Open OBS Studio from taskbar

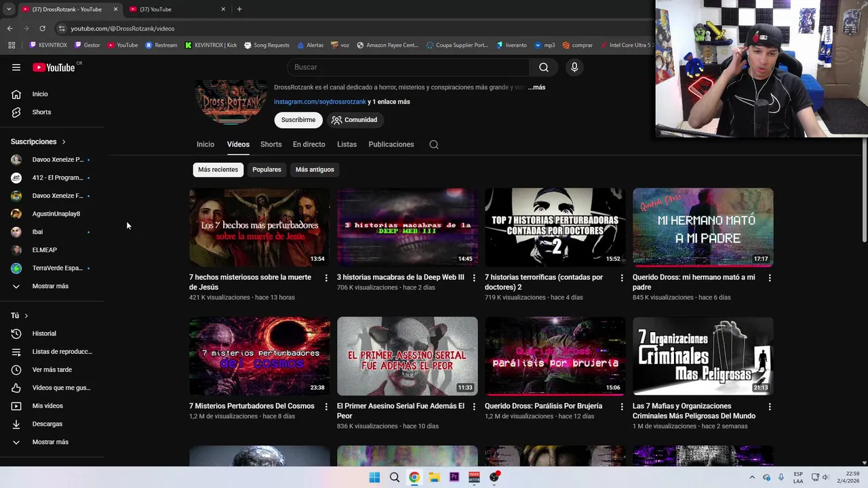pyautogui.click(x=494, y=477)
